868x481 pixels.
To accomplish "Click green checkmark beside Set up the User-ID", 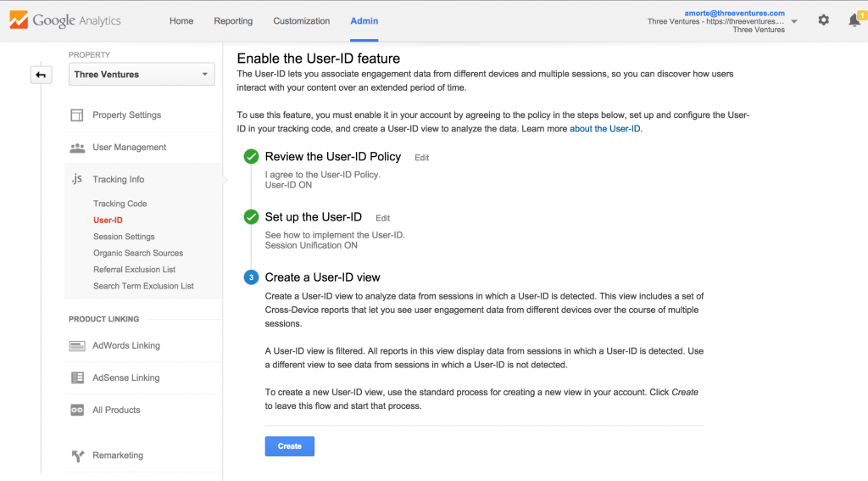I will (251, 216).
